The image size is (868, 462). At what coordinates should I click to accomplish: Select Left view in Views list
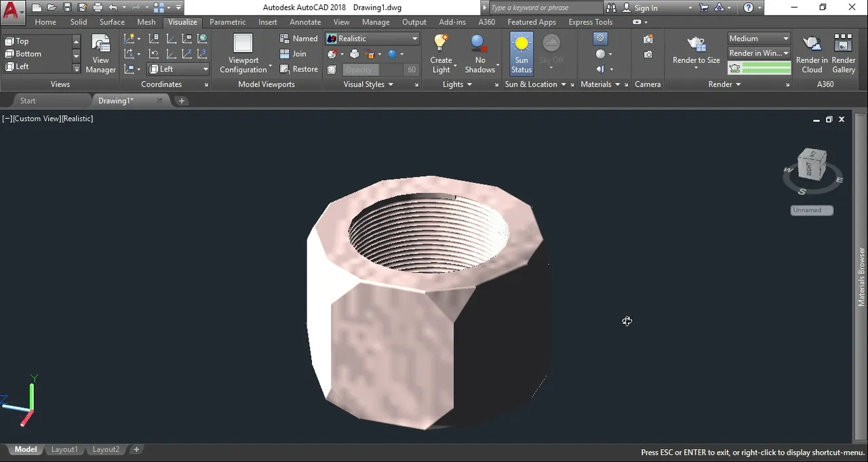click(38, 66)
